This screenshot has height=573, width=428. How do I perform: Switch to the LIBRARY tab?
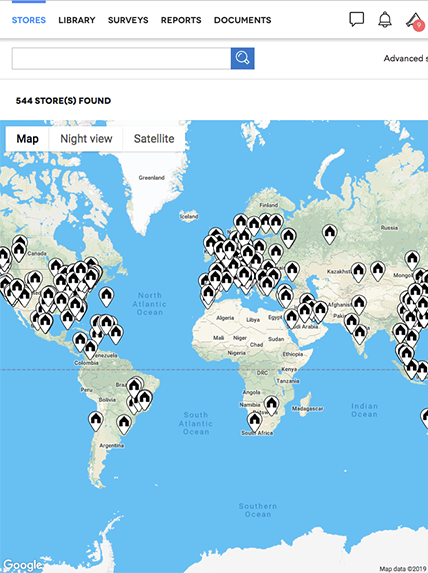click(77, 20)
